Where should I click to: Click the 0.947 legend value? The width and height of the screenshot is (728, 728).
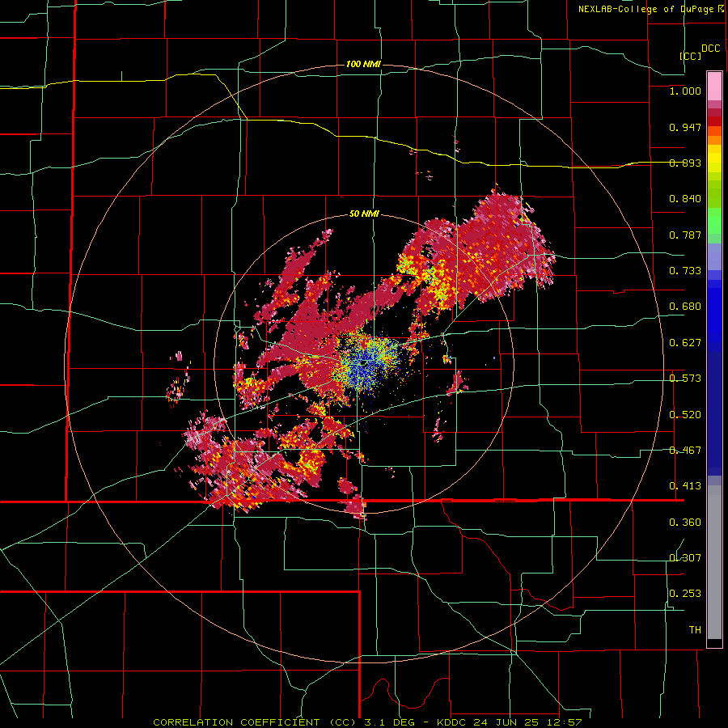685,127
